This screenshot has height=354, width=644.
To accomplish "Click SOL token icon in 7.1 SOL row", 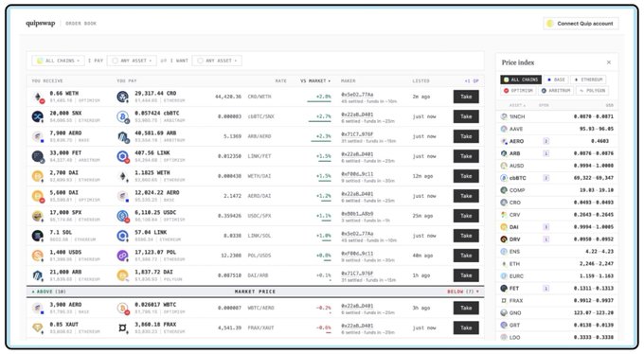I will click(x=38, y=236).
